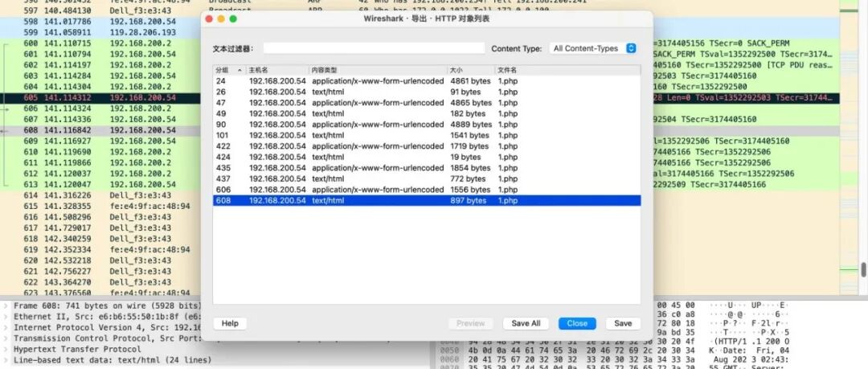Select object row for packet 49

click(x=427, y=113)
